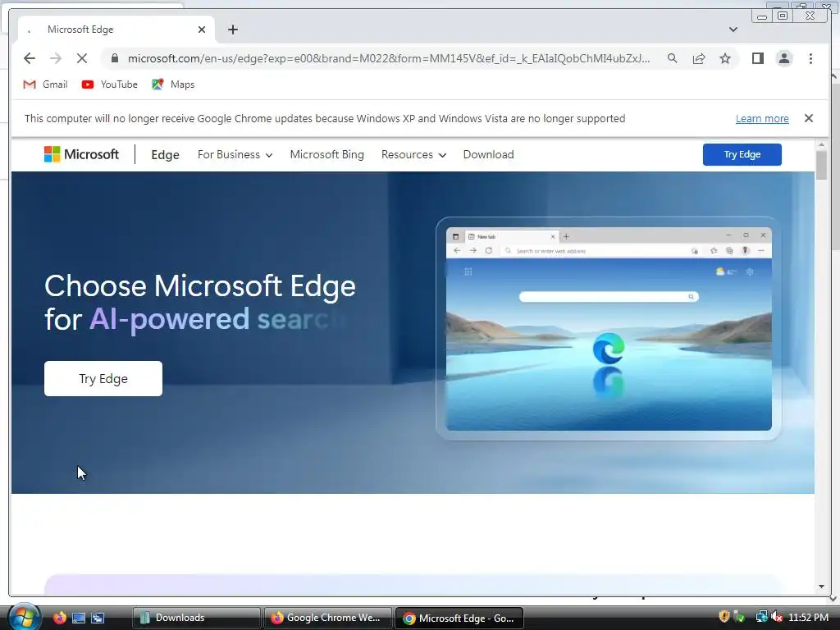840x630 pixels.
Task: Click the Edge browser preview image
Action: pos(609,328)
